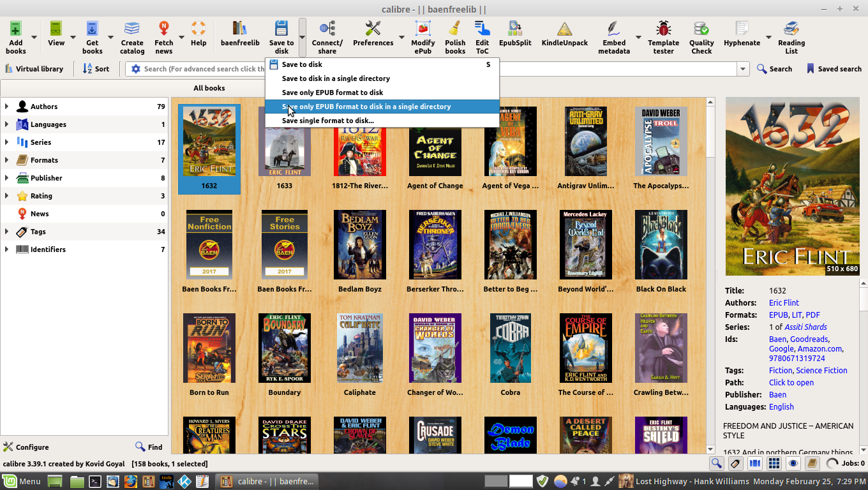Image resolution: width=868 pixels, height=490 pixels.
Task: Open the Template tester
Action: [664, 29]
